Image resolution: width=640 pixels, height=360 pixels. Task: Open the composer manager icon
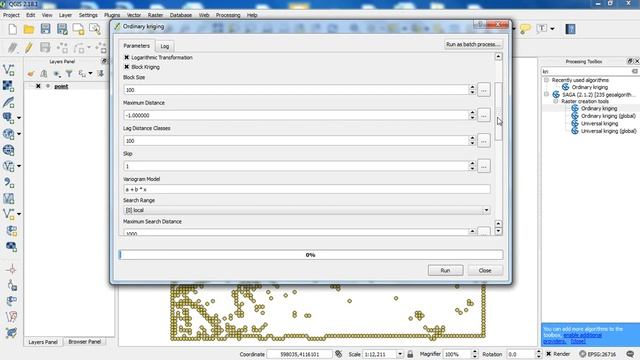point(95,29)
